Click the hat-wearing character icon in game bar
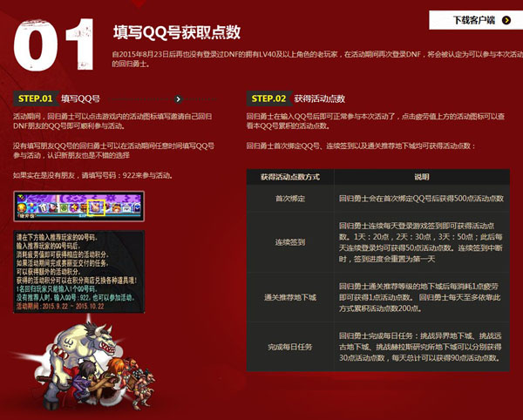 [x=53, y=208]
